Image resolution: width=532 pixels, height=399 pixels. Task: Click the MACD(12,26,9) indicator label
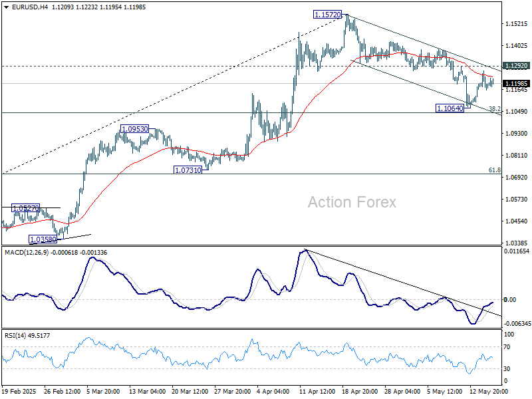click(27, 253)
